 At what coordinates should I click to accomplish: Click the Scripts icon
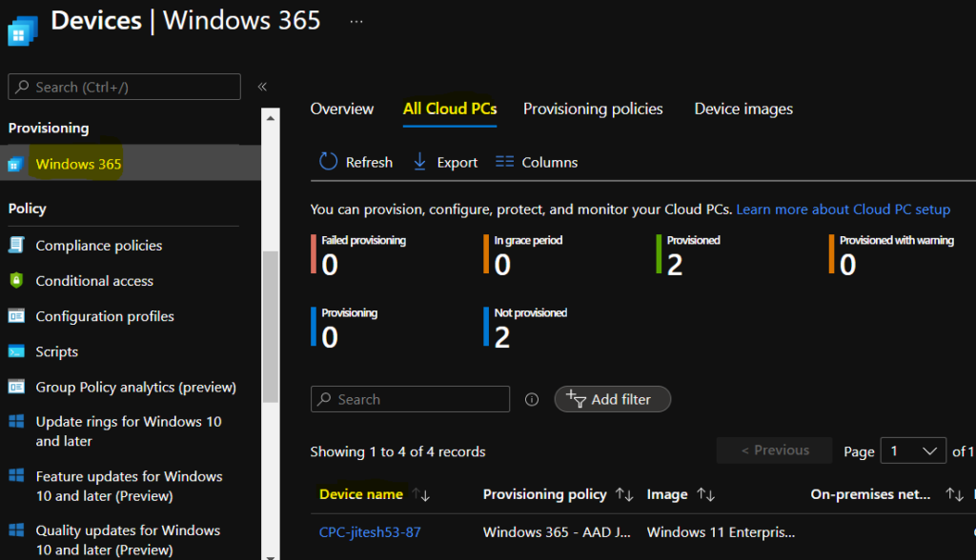tap(16, 351)
